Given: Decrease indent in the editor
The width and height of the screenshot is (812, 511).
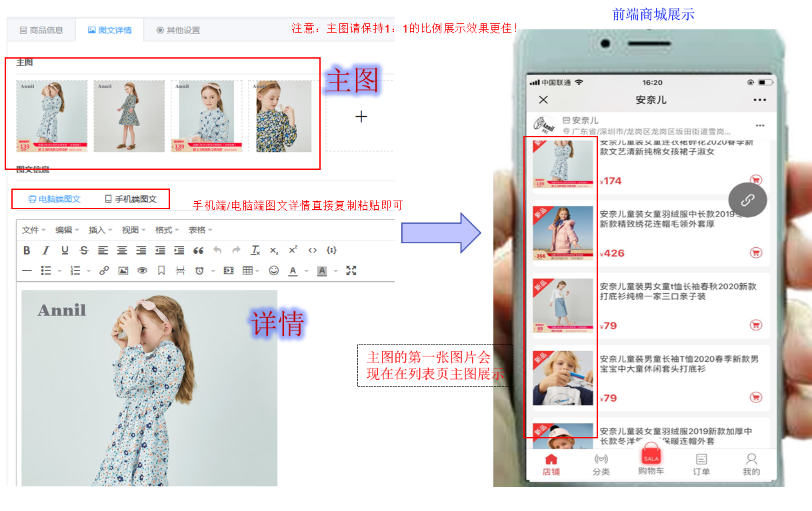Looking at the screenshot, I should [x=160, y=251].
